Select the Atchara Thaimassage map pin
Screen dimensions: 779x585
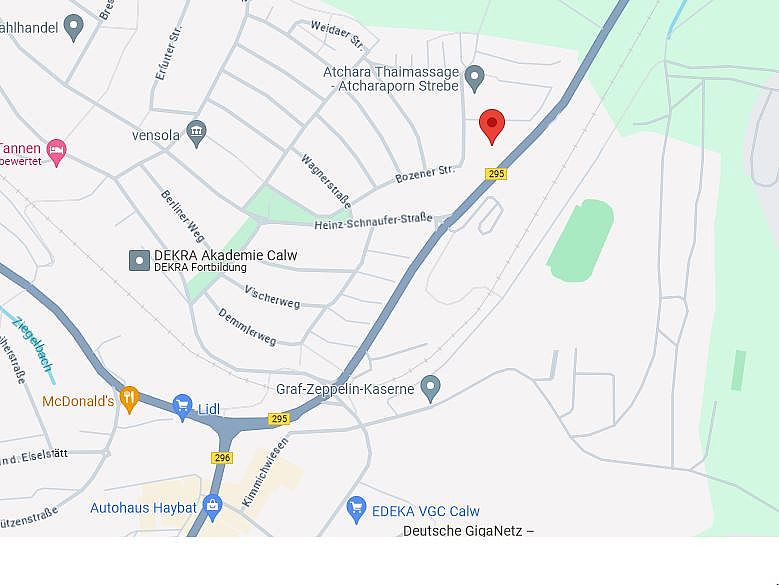tap(474, 78)
